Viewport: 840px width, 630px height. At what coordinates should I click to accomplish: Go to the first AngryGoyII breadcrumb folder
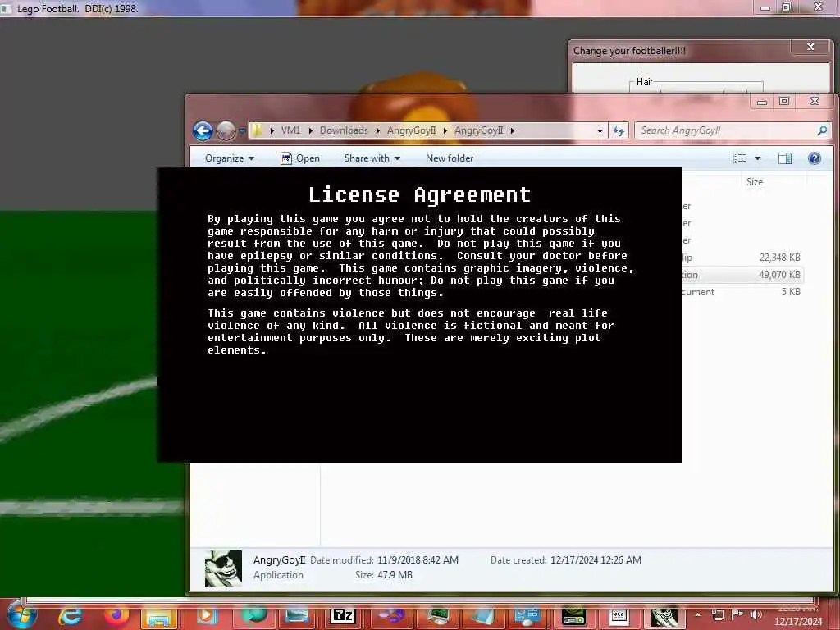point(412,130)
